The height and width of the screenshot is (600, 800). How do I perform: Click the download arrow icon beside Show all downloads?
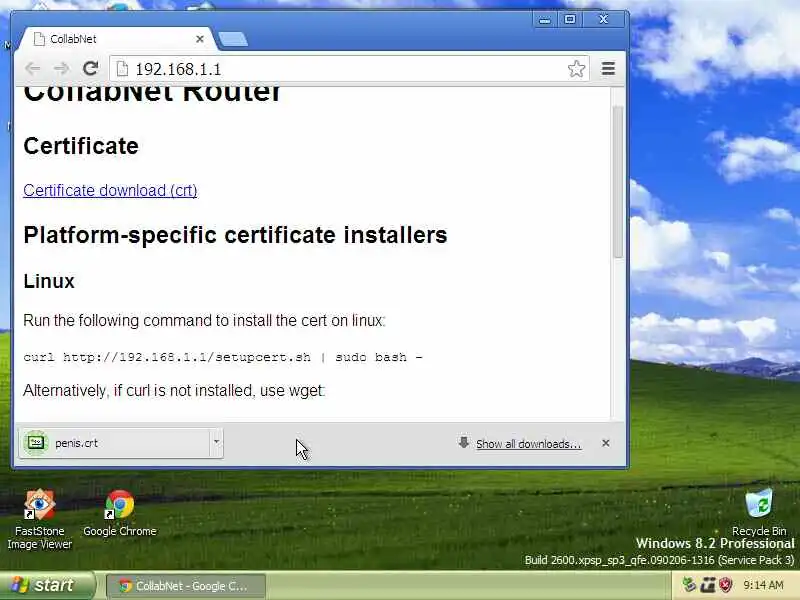463,442
